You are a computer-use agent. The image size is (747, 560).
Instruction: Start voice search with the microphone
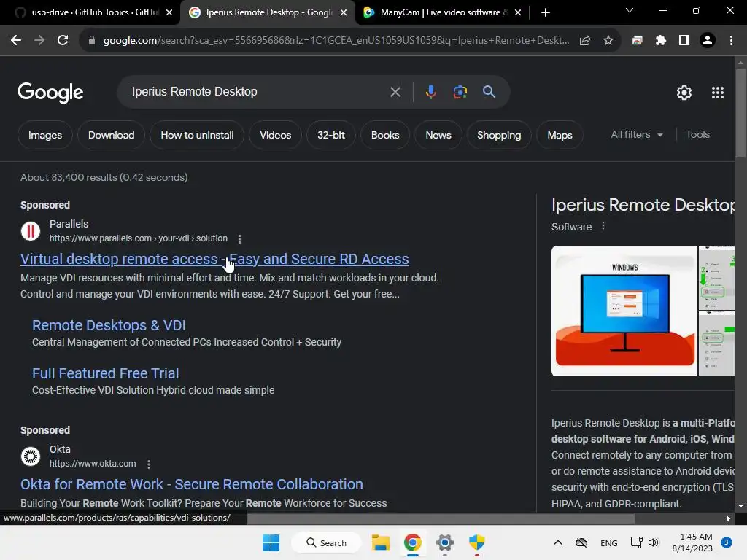pyautogui.click(x=430, y=92)
